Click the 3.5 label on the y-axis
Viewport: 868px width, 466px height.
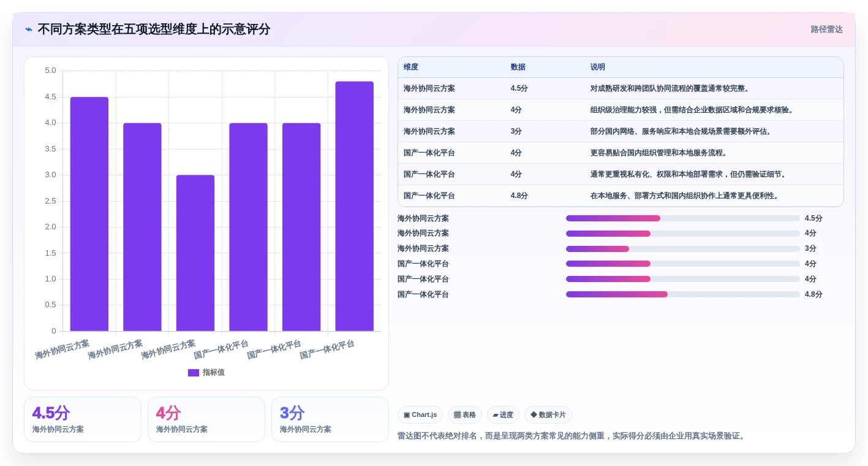[x=50, y=149]
